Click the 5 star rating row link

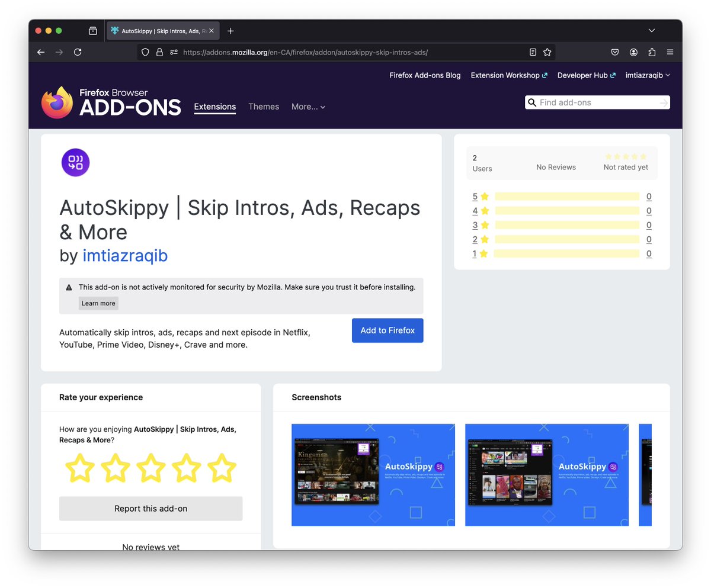[481, 197]
